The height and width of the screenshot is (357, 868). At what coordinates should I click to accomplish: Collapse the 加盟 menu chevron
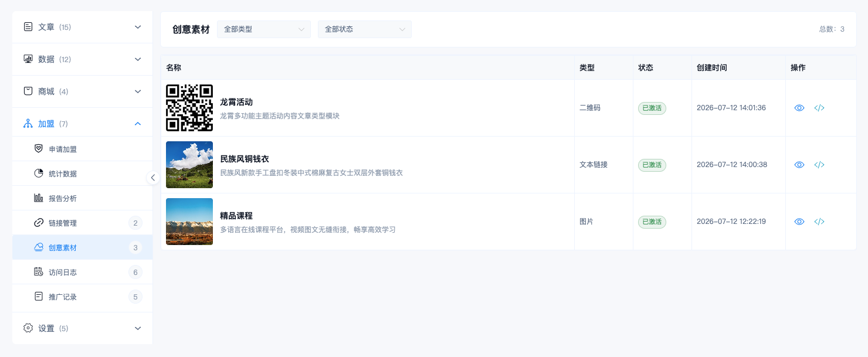point(138,124)
